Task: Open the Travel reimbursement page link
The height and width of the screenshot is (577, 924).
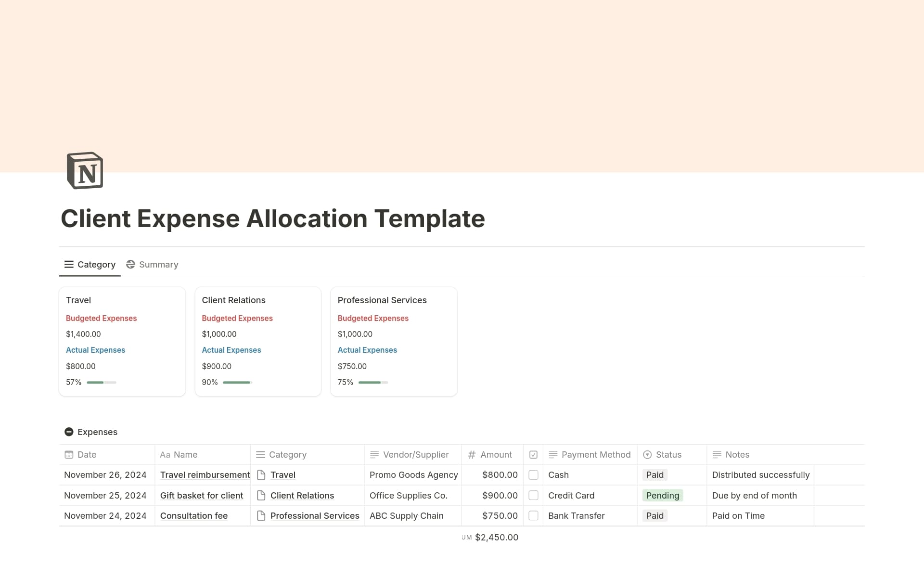Action: (205, 475)
